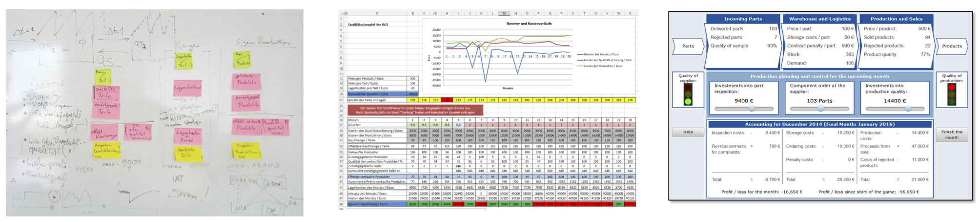Click the Product quality value 77%

click(925, 54)
